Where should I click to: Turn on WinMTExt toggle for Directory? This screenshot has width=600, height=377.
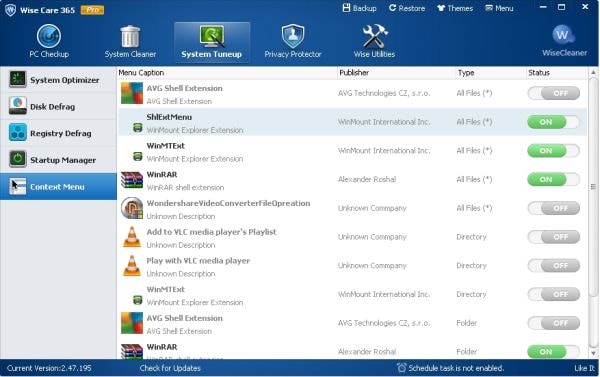tap(553, 294)
